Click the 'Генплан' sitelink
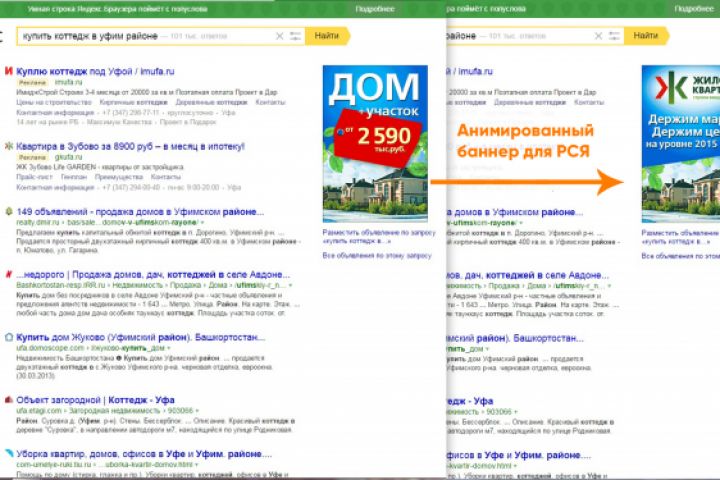 click(73, 177)
